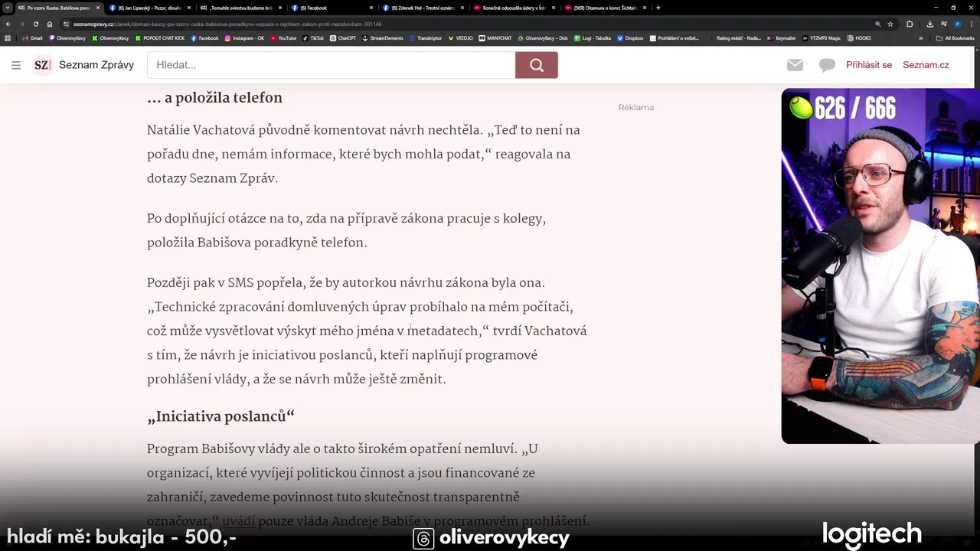980x551 pixels.
Task: Open the Seznam.cz link
Action: (x=926, y=65)
